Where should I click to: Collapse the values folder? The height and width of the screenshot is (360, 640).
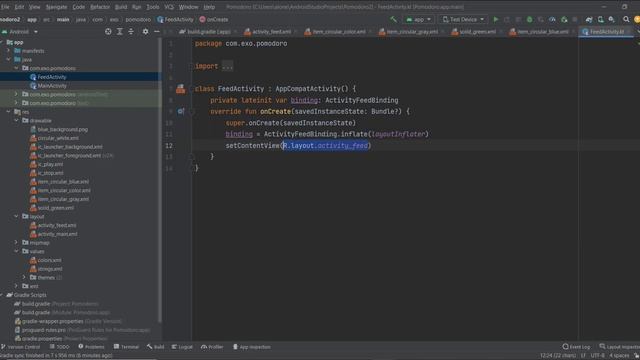(16, 251)
